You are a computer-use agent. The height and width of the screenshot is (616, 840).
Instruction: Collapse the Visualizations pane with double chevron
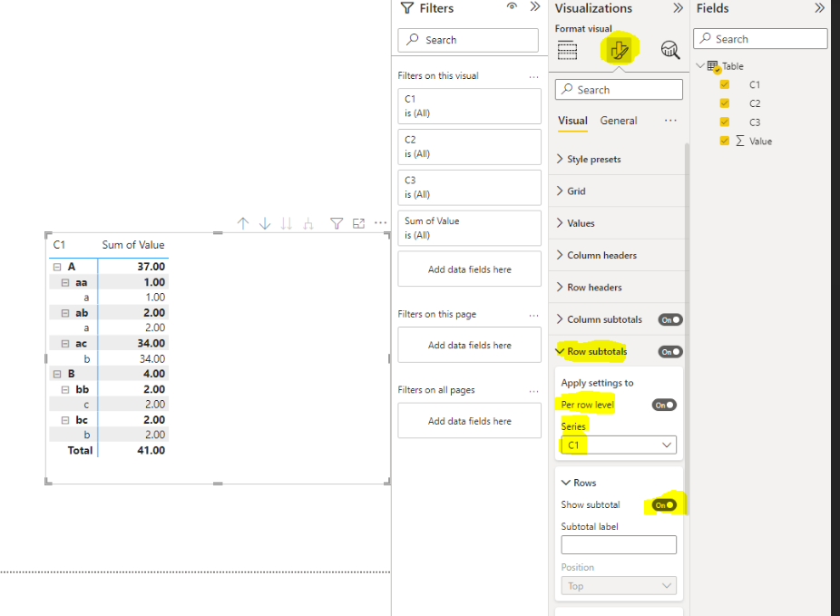tap(679, 7)
